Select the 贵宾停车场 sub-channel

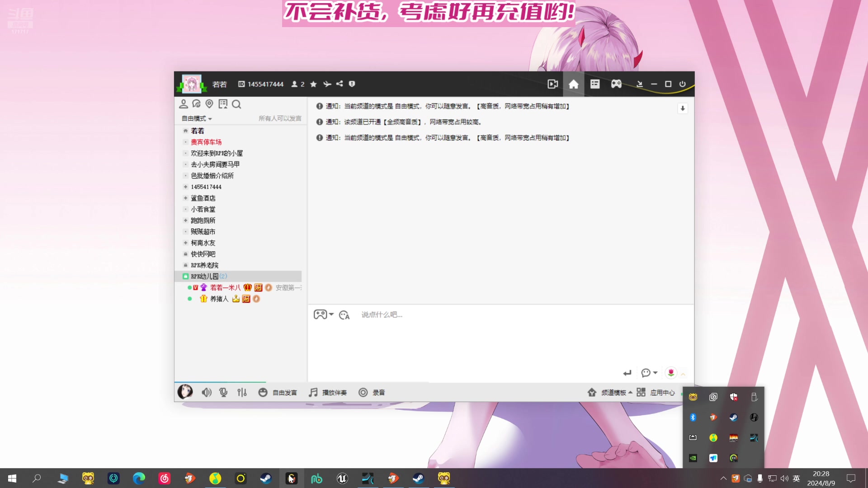point(206,142)
